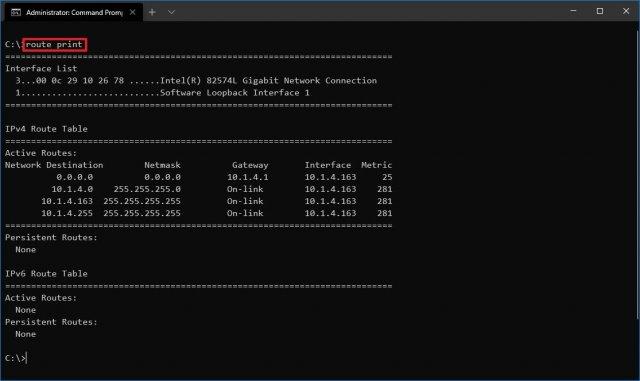The width and height of the screenshot is (640, 381).
Task: Click the Metric value 25
Action: click(387, 177)
